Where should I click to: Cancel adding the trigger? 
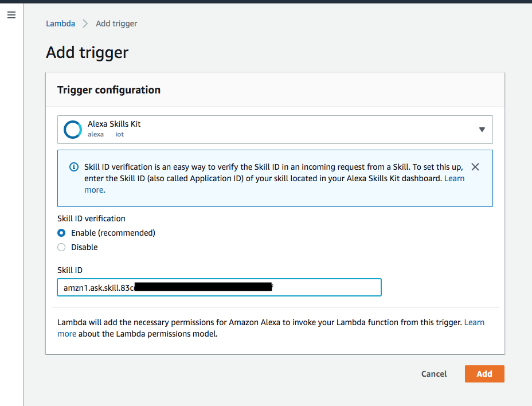click(433, 374)
